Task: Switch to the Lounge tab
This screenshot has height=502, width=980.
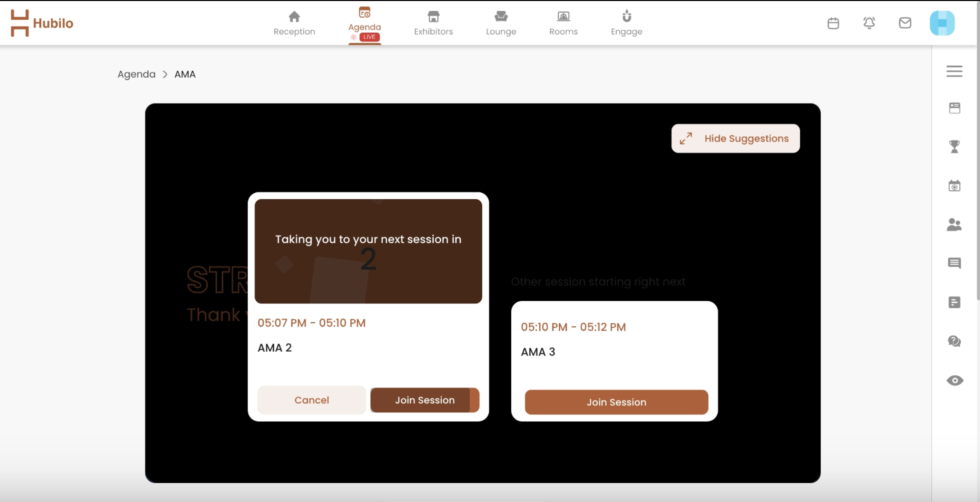Action: pos(501,23)
